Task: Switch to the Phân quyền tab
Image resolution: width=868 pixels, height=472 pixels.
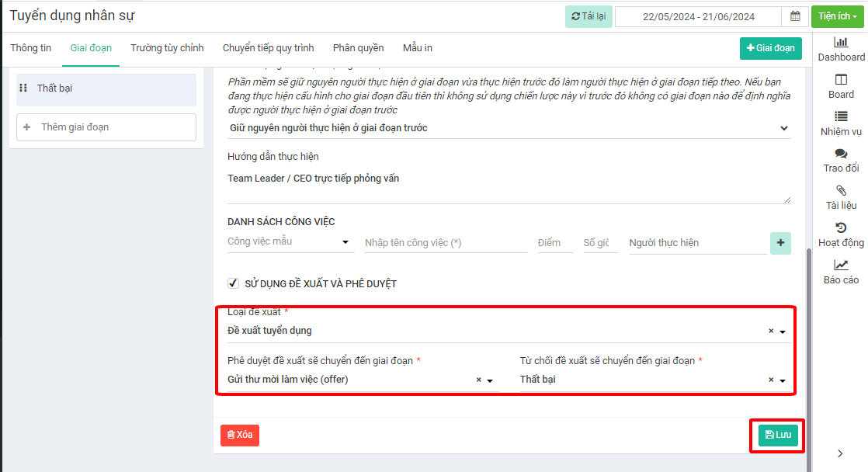Action: click(358, 48)
